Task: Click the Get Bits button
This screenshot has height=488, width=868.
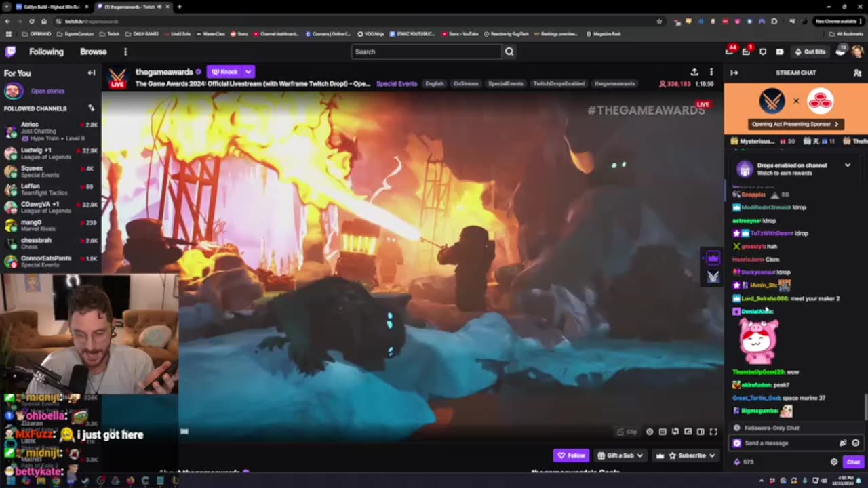Action: 810,52
